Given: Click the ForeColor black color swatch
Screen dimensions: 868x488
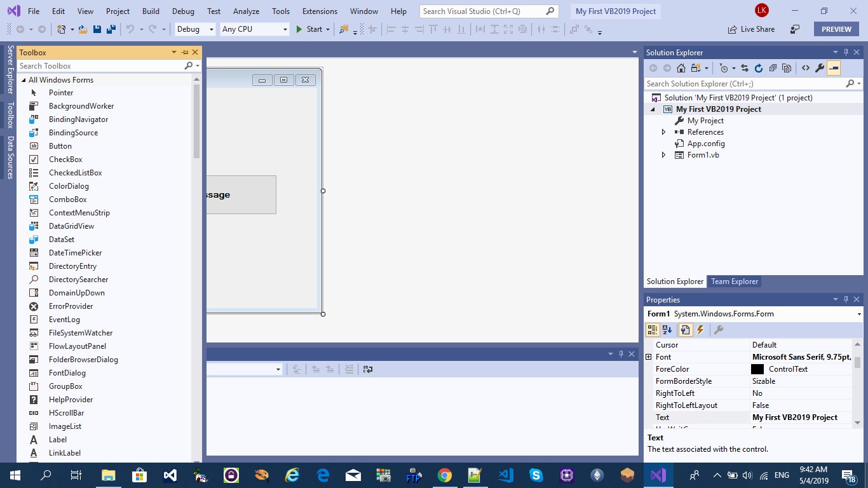Looking at the screenshot, I should [x=757, y=369].
